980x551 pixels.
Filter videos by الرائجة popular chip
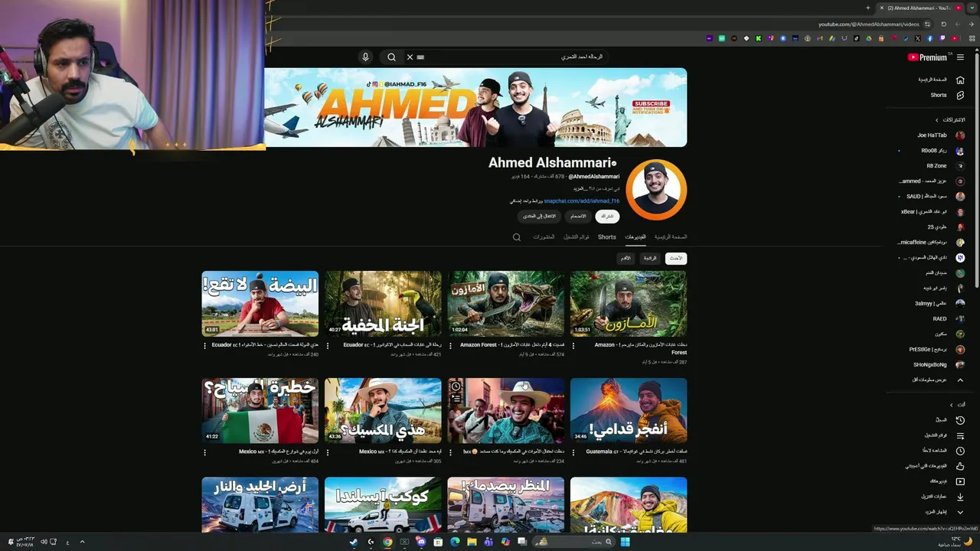pyautogui.click(x=650, y=259)
